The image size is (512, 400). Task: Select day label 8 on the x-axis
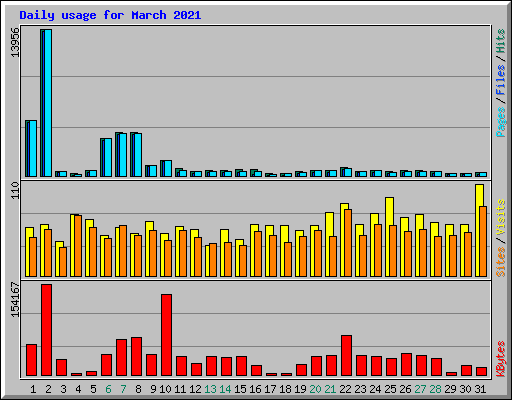(x=138, y=389)
